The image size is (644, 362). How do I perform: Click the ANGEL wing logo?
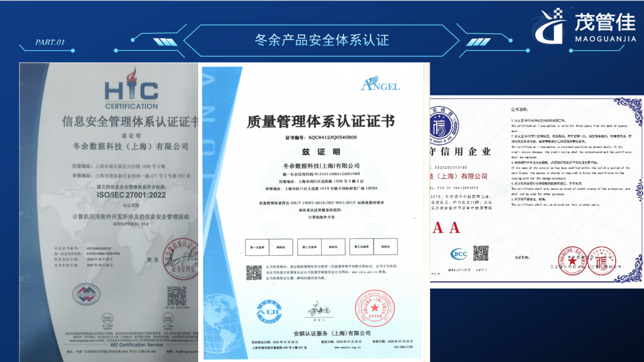coord(380,84)
